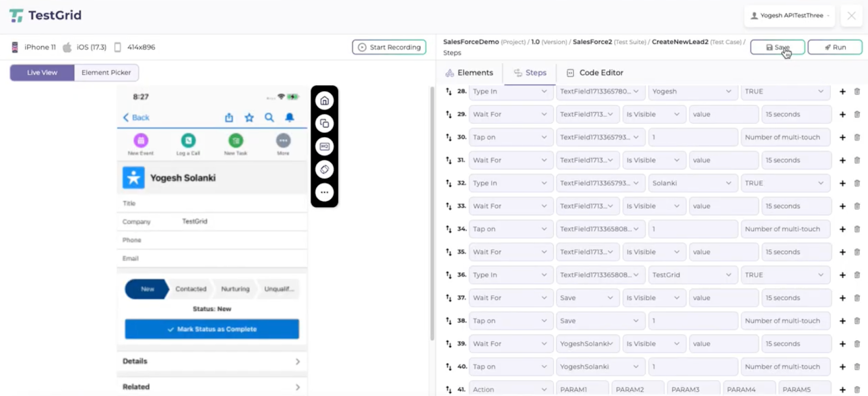
Task: Tap the notification bell icon in phone
Action: [290, 117]
